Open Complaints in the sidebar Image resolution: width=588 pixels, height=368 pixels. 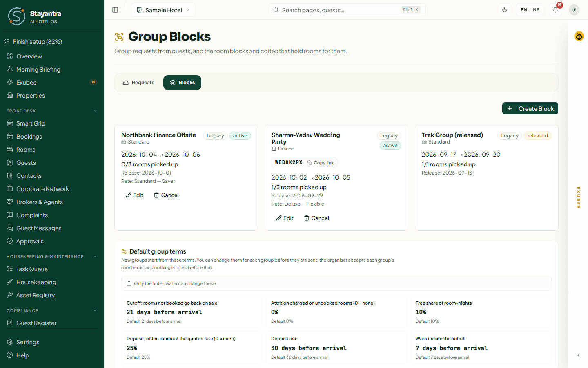(52, 215)
